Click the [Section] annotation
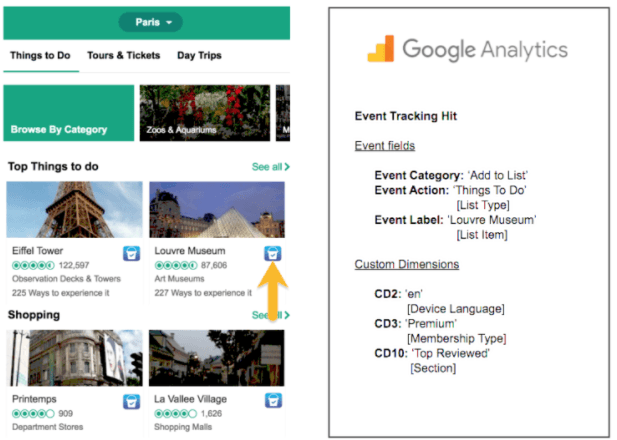The width and height of the screenshot is (617, 440). (433, 368)
